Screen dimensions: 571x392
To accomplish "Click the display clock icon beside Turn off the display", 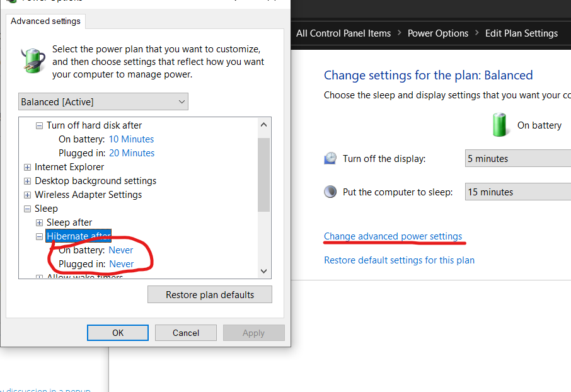I will [330, 158].
